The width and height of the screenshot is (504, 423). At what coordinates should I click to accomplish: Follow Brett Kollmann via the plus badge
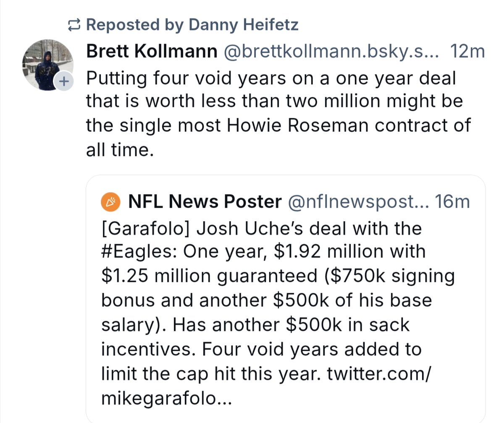pos(63,81)
